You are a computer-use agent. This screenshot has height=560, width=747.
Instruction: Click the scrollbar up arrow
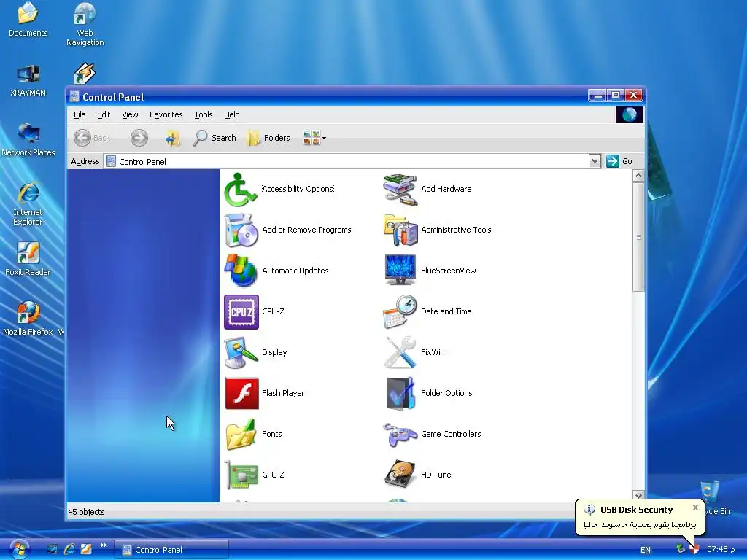point(638,176)
